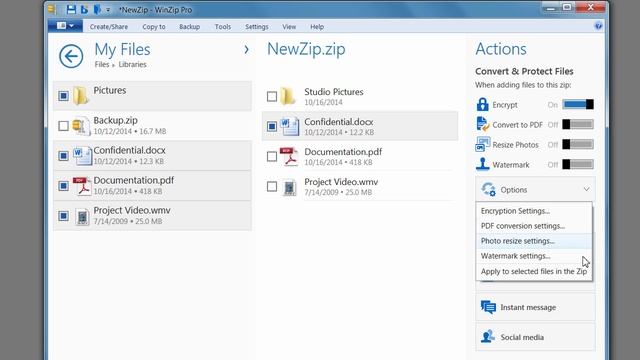Click the video icon for Project Video.wmv in My Files

point(82,217)
